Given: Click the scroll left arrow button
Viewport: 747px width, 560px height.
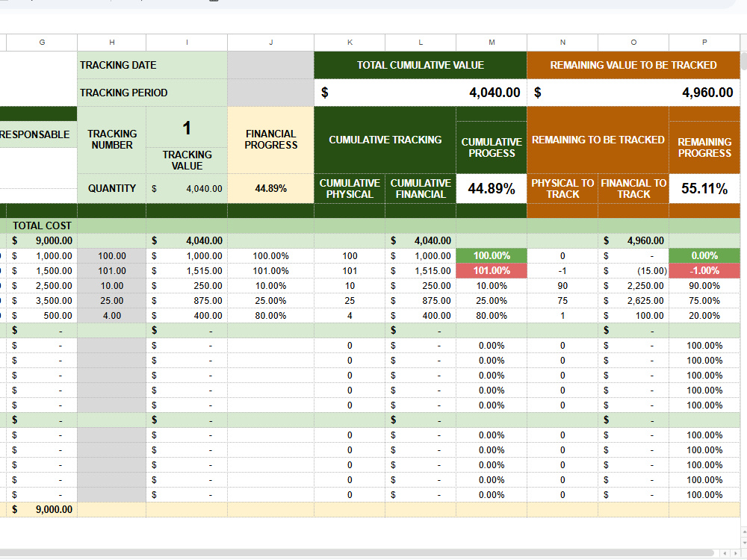Looking at the screenshot, I should pos(725,553).
